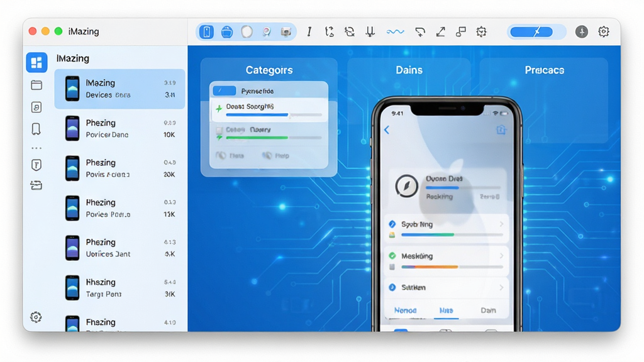Switch to the Dam tab on phone
The width and height of the screenshot is (644, 362).
click(x=488, y=310)
